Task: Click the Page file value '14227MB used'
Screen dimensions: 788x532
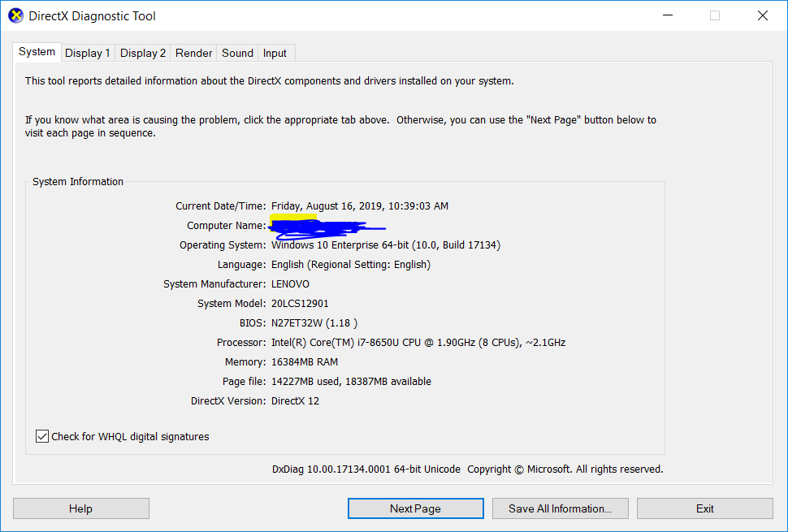Action: click(305, 382)
